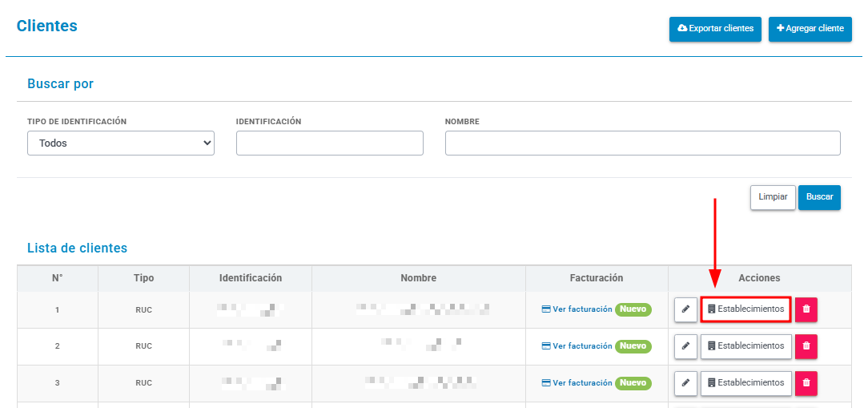Delete client 1 using the trash icon
The width and height of the screenshot is (868, 408).
[806, 309]
